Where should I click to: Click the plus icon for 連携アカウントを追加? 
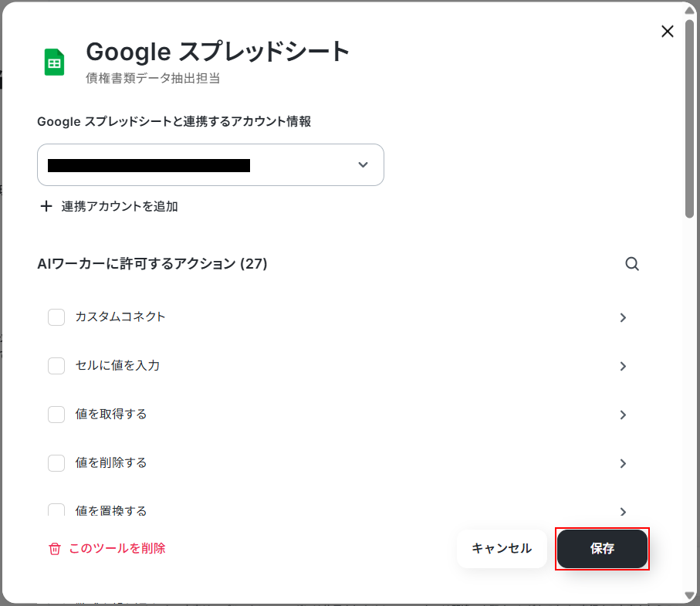pyautogui.click(x=46, y=206)
